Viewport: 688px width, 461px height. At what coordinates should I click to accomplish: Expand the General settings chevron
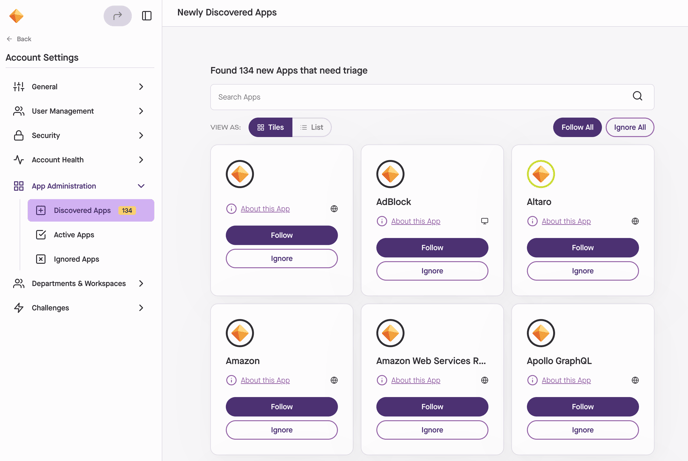[141, 86]
